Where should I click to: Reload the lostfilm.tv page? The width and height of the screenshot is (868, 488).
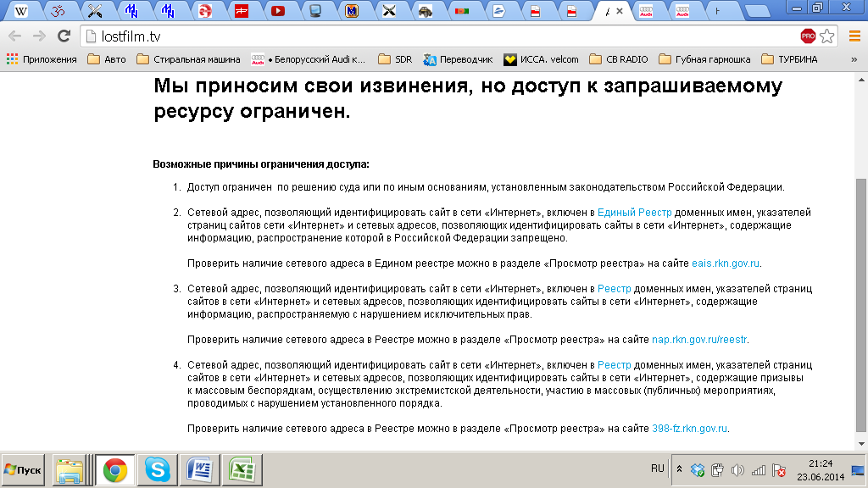click(x=64, y=36)
